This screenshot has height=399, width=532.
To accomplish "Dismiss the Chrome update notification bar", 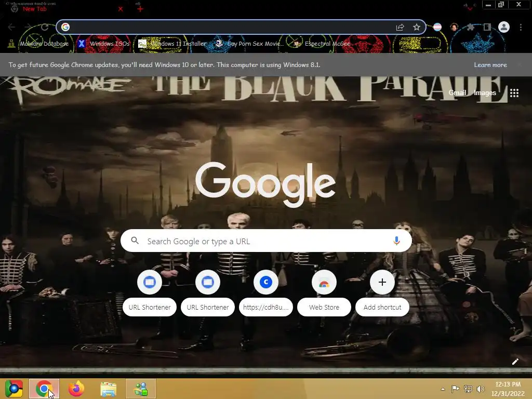I will 520,65.
